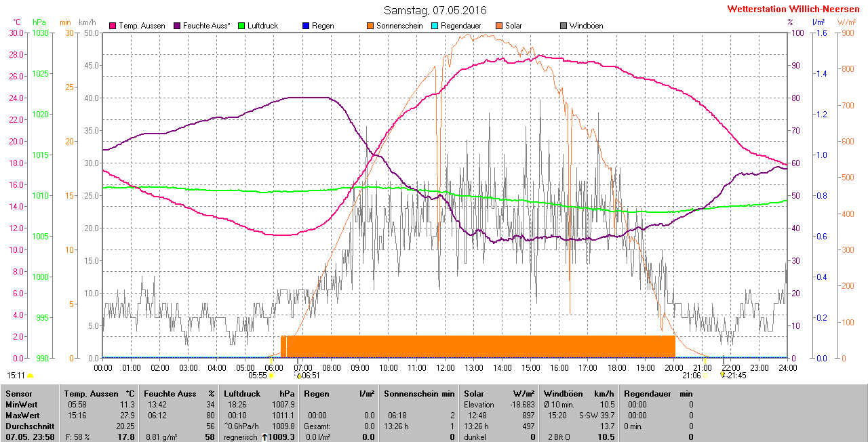Click the sunrise arrow marker at 06:51

coord(298,374)
